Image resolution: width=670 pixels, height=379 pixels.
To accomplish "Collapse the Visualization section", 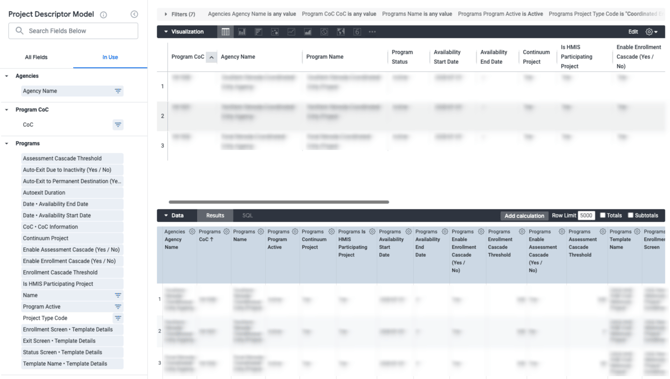I will (x=166, y=32).
